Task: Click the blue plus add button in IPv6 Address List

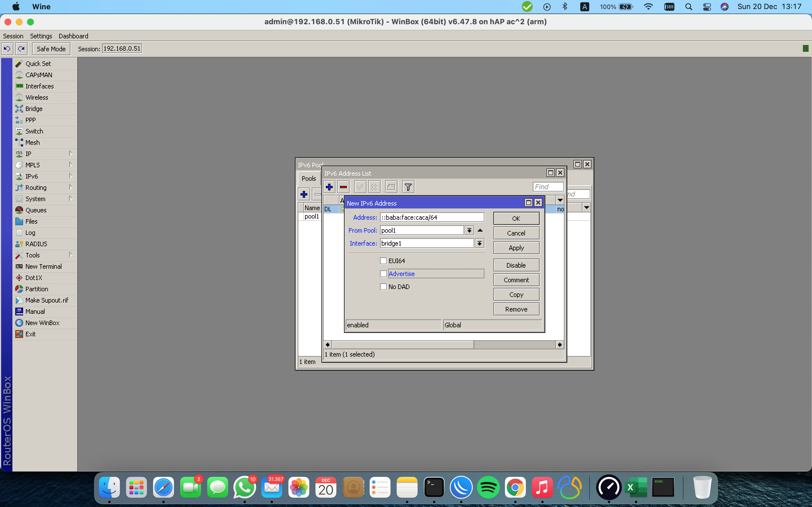Action: coord(329,187)
